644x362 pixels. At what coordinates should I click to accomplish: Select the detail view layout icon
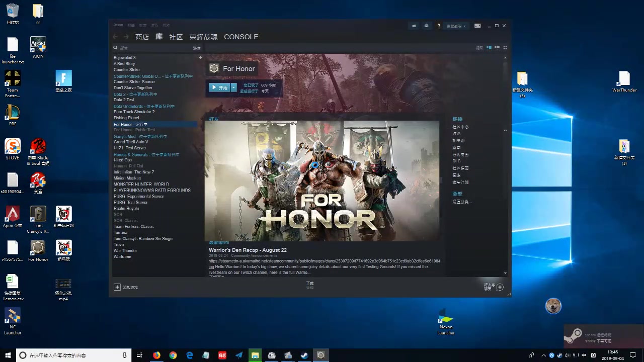pos(489,48)
